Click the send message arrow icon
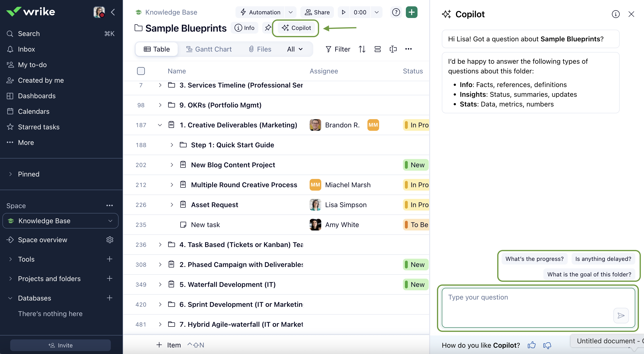This screenshot has width=644, height=354. click(x=620, y=315)
